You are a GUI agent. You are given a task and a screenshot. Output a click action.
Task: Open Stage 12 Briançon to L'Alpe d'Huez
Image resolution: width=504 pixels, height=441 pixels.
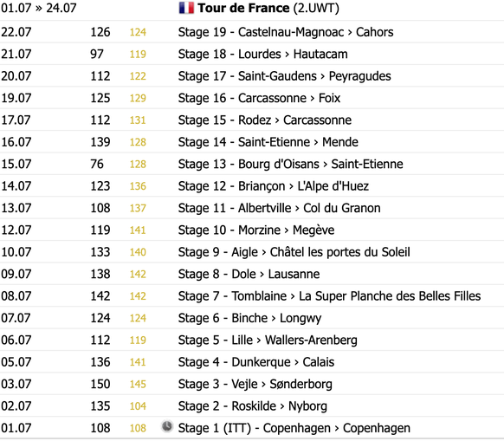pos(274,186)
